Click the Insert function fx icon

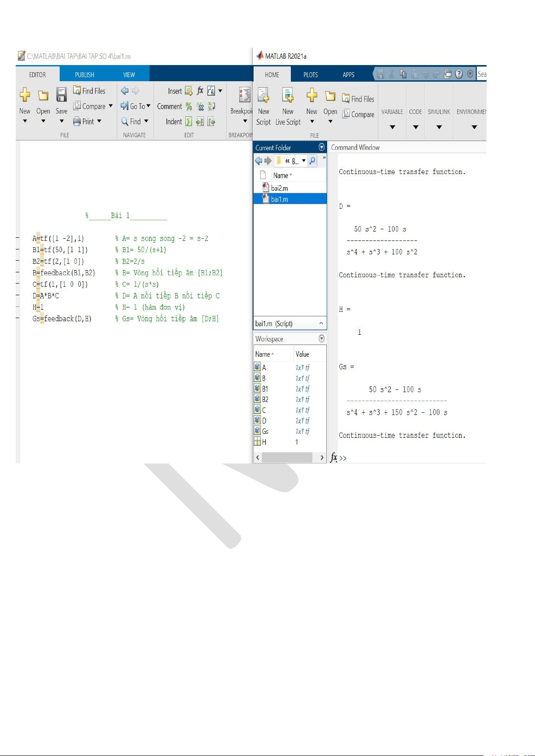200,91
